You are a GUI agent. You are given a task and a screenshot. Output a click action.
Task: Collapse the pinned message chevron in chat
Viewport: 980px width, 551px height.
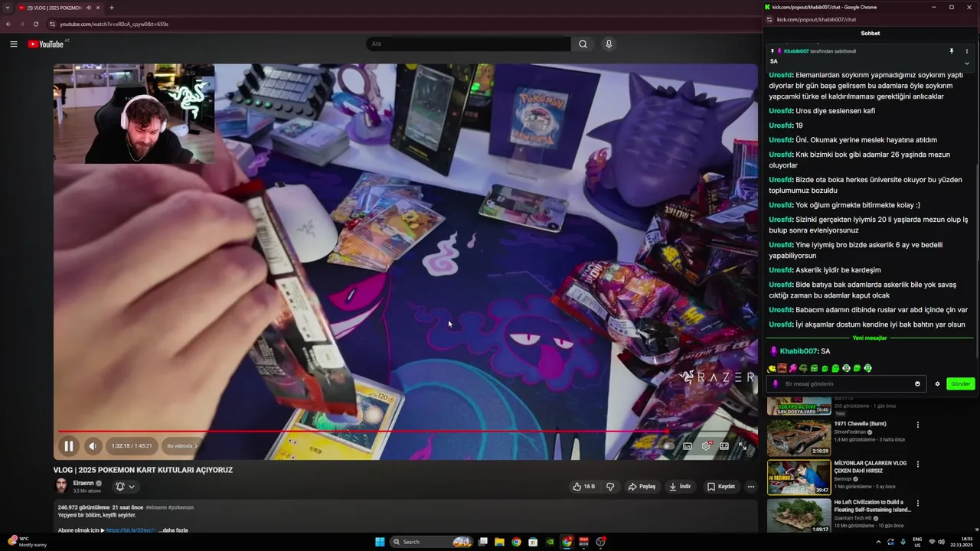click(x=967, y=63)
